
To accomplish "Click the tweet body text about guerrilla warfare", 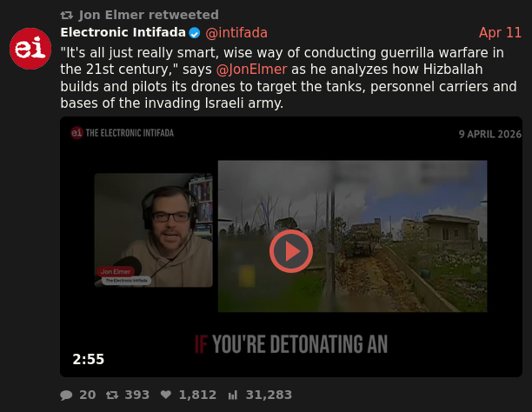I will point(289,77).
